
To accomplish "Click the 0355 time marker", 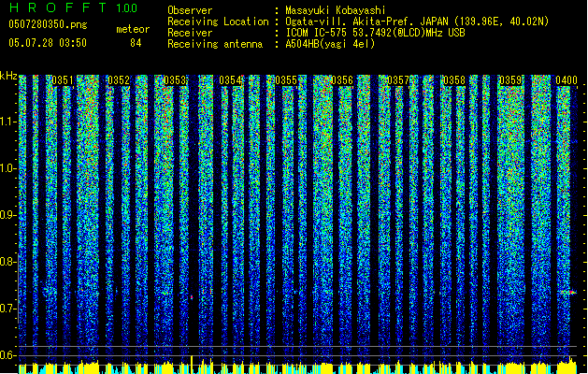I will coord(286,80).
